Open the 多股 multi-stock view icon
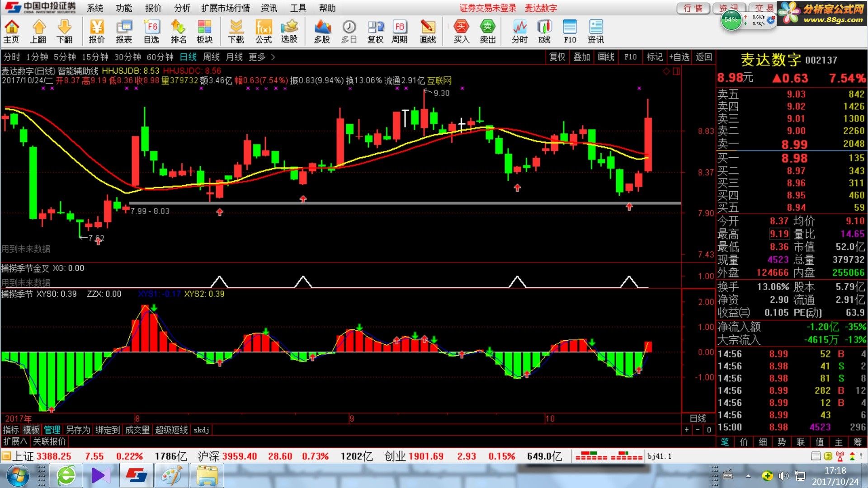Screen dimensions: 868x488 pos(322,32)
